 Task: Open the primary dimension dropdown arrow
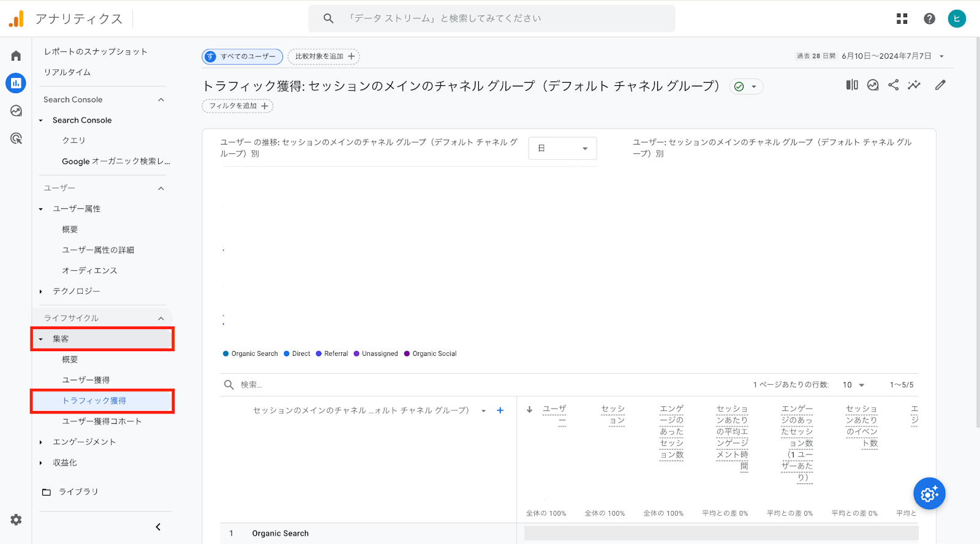tap(483, 411)
